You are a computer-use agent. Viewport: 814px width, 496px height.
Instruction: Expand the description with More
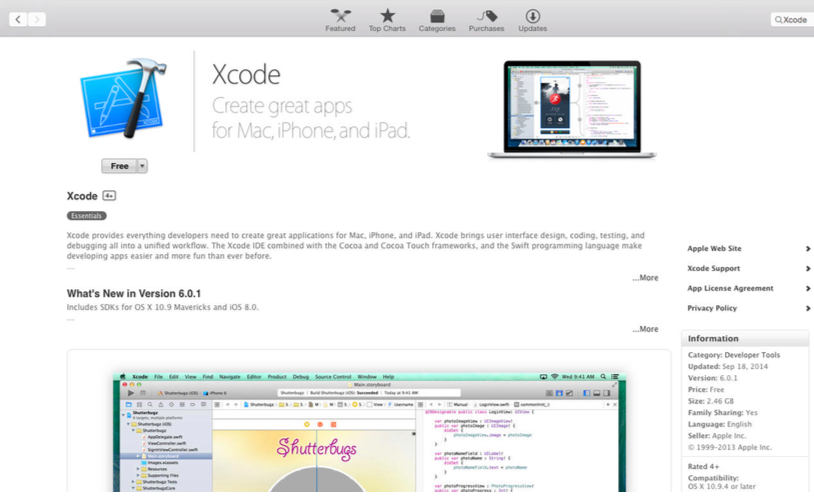tap(645, 278)
